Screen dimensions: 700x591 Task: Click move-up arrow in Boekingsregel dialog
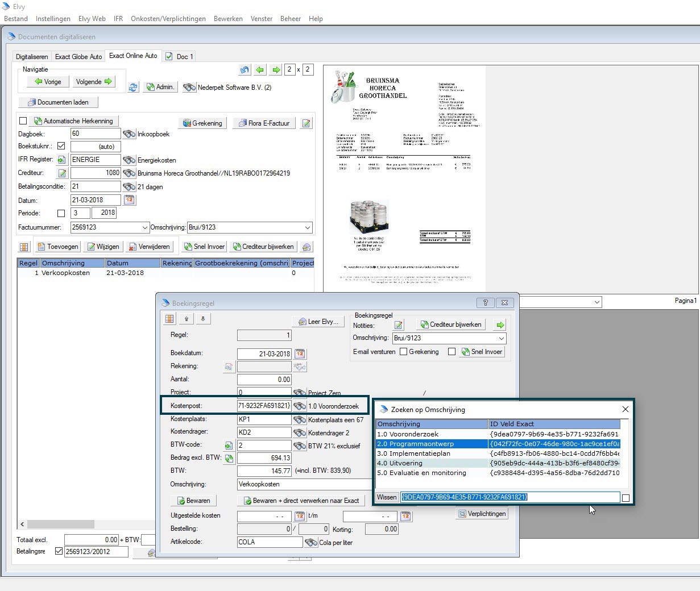tap(186, 319)
